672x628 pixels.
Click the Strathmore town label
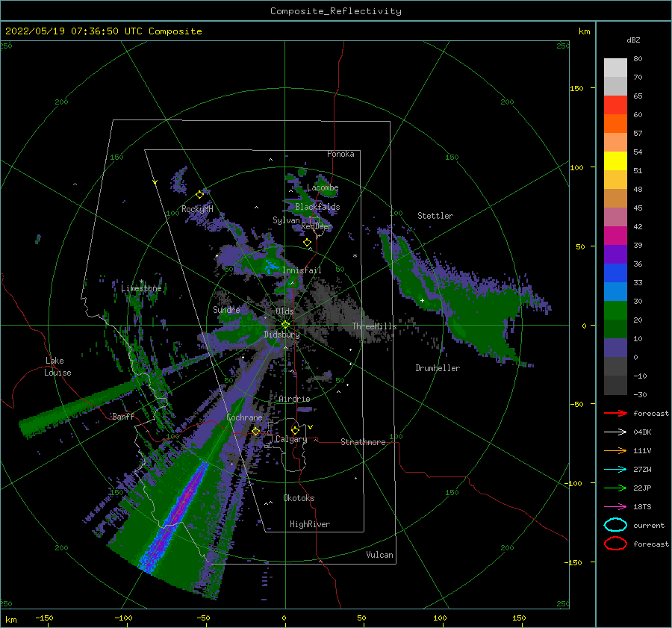[x=363, y=442]
